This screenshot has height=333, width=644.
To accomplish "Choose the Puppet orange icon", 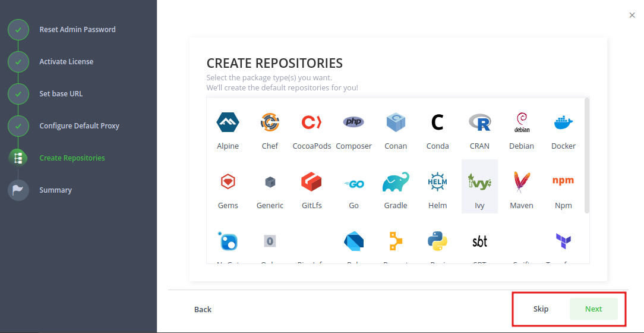I will (x=396, y=241).
